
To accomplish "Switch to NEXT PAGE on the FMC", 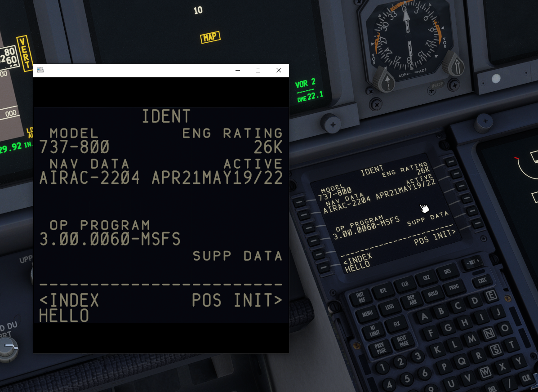I will pos(402,341).
